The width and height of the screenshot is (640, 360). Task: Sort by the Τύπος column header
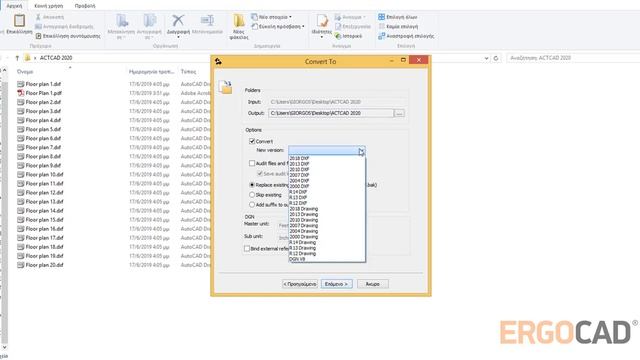click(x=189, y=72)
